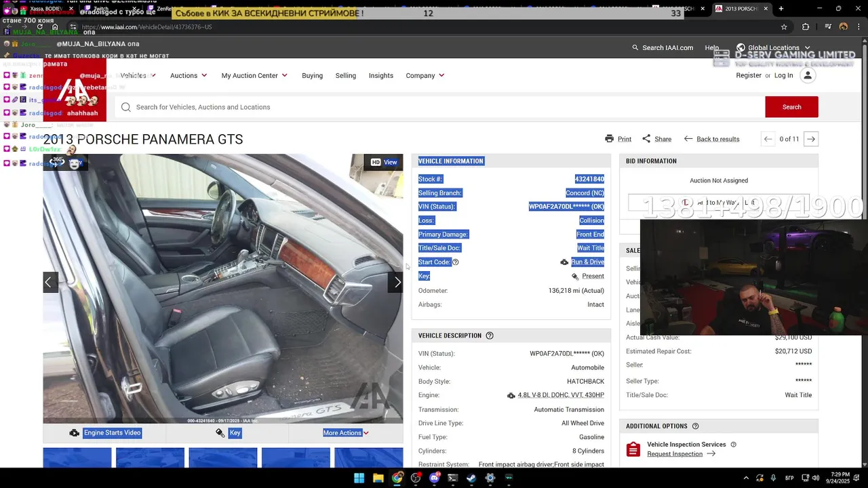The width and height of the screenshot is (868, 488).
Task: Click the Register link
Action: tap(749, 75)
